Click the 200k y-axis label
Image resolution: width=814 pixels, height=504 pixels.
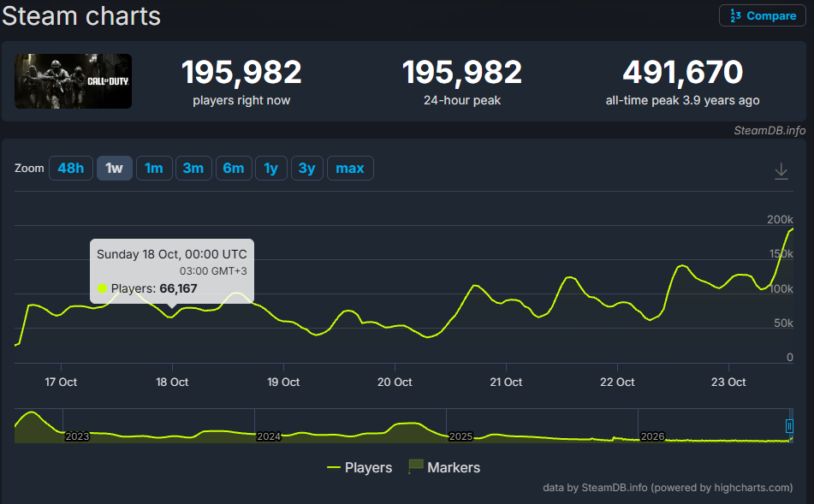[780, 220]
